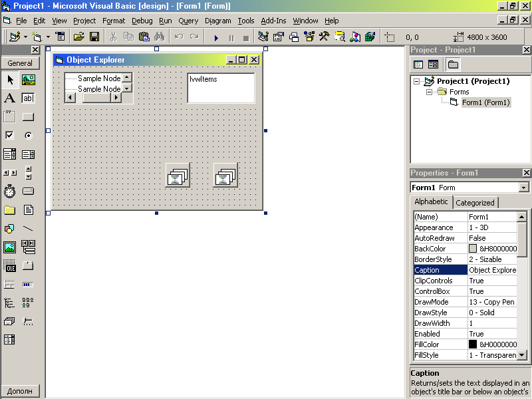Screen dimensions: 532x399
Task: Open the File menu
Action: [x=21, y=21]
